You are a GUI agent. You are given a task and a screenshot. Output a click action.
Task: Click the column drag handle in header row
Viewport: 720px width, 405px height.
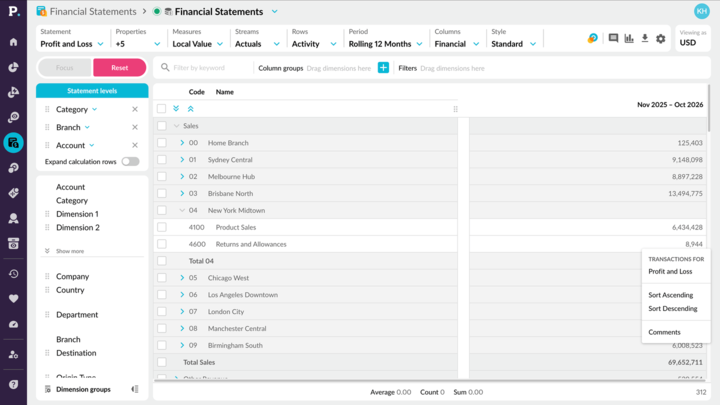pos(456,109)
